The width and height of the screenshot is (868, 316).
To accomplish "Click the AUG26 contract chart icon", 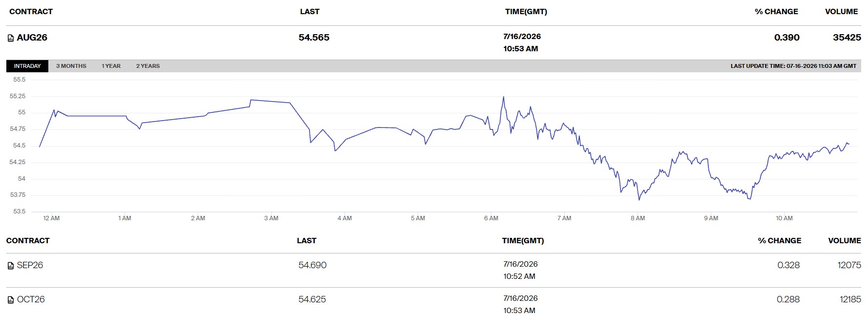I will click(x=11, y=38).
